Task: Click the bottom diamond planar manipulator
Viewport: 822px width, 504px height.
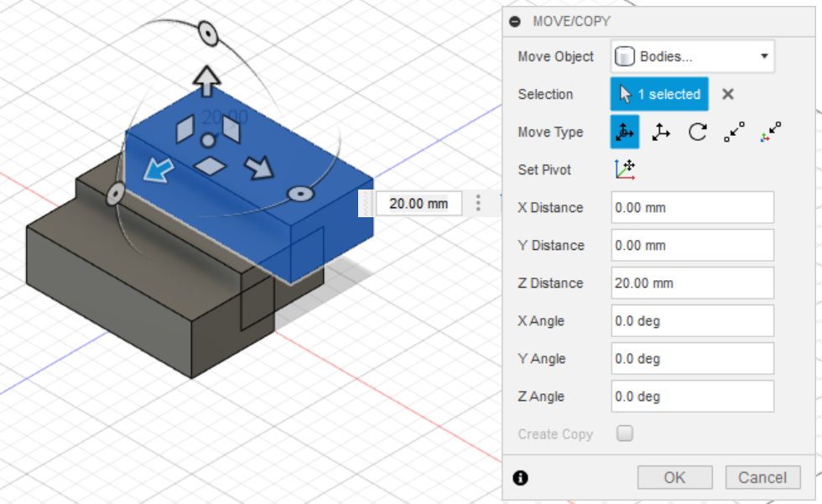Action: coord(210,166)
